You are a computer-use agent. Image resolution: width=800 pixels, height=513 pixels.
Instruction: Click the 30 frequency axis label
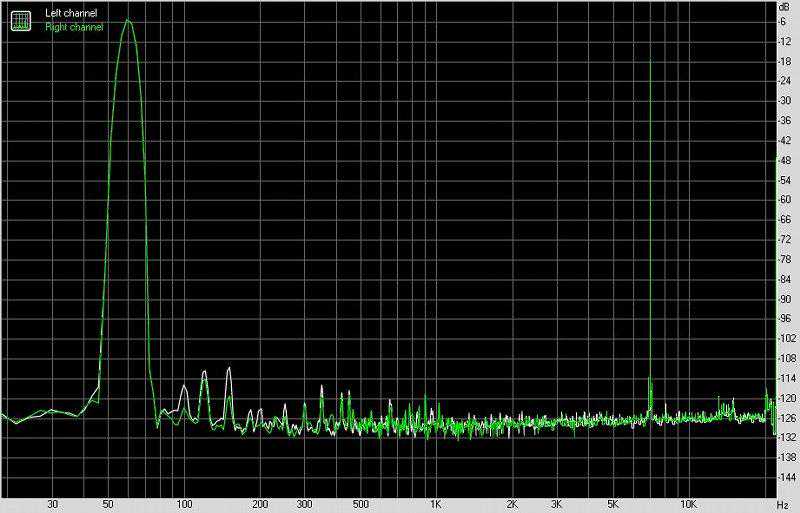(x=52, y=505)
